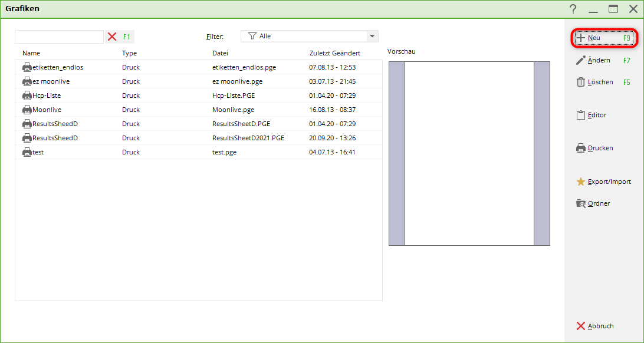
Task: Select the Moonlive print layout row
Action: [x=47, y=110]
